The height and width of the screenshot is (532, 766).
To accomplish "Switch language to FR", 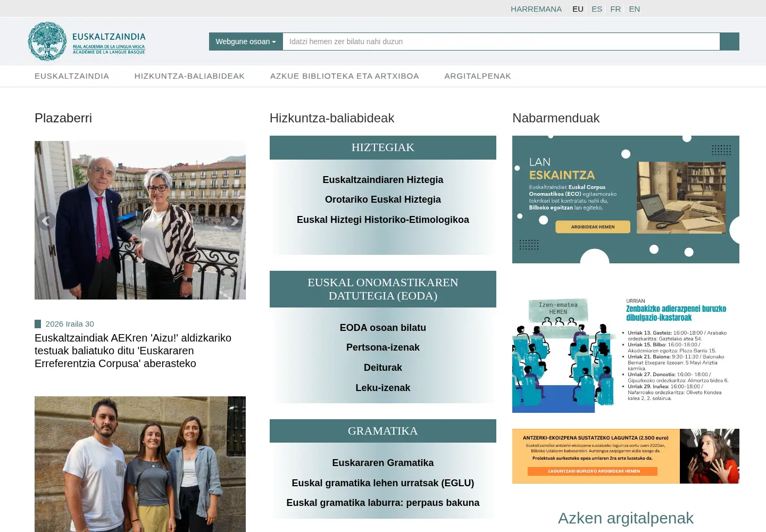I will (x=615, y=9).
